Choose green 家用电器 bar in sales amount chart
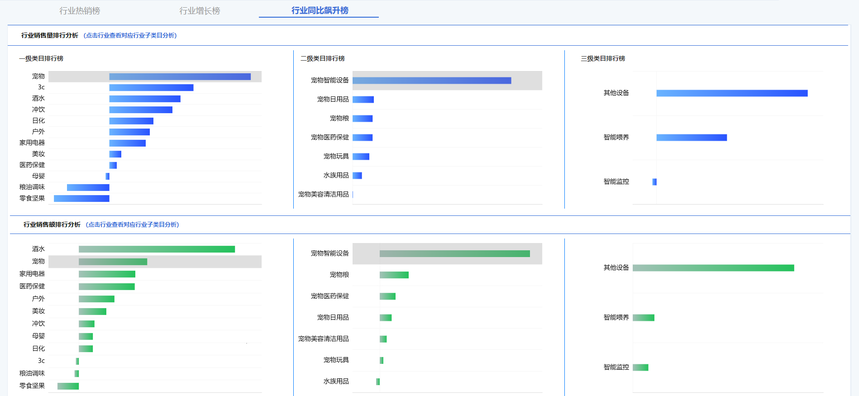Viewport: 859px width, 396px height. click(x=107, y=274)
